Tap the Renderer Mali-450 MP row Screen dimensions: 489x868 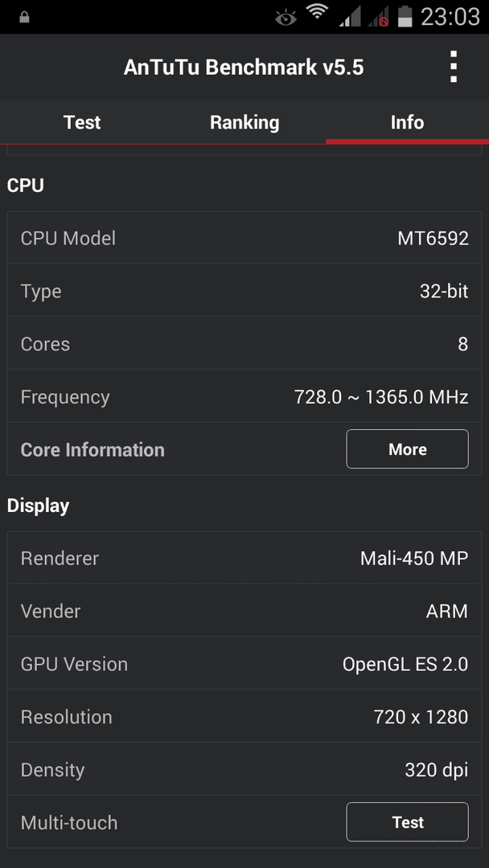click(244, 558)
